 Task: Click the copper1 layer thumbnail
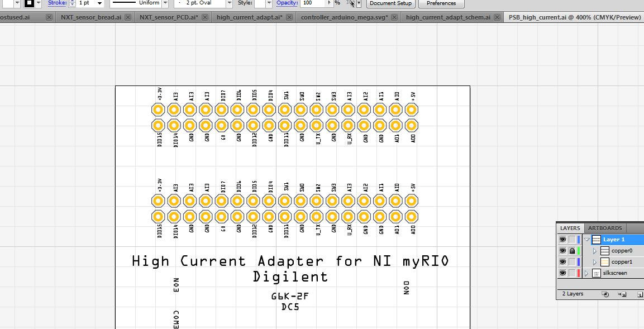[605, 261]
